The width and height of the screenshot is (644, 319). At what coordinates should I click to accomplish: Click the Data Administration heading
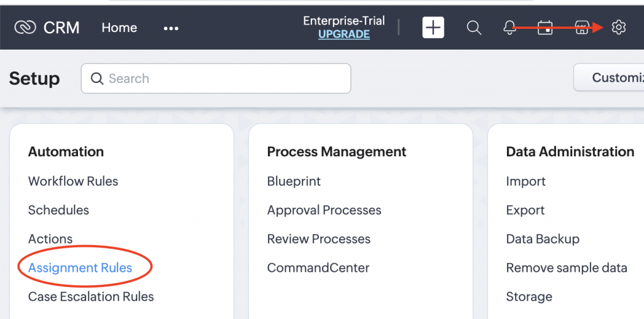tap(570, 152)
